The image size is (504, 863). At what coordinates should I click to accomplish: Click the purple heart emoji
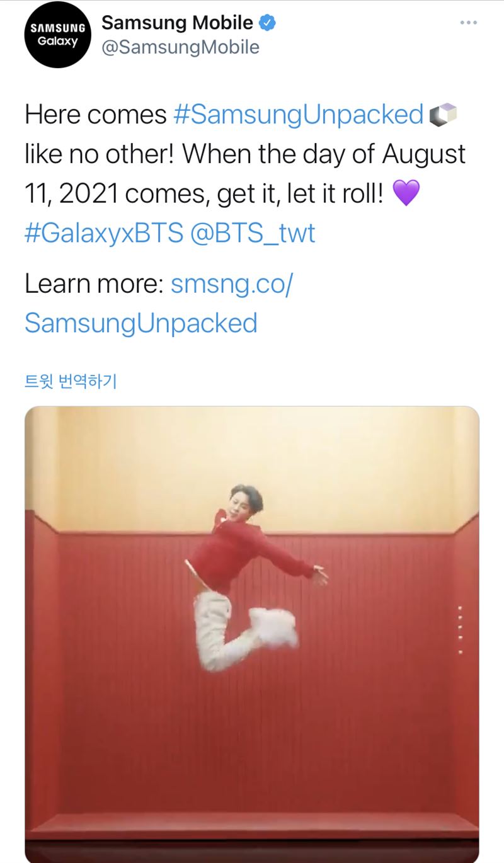406,193
